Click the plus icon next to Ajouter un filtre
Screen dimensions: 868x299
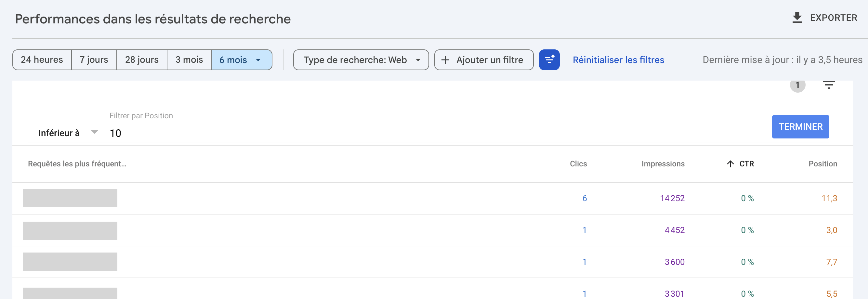pyautogui.click(x=445, y=59)
